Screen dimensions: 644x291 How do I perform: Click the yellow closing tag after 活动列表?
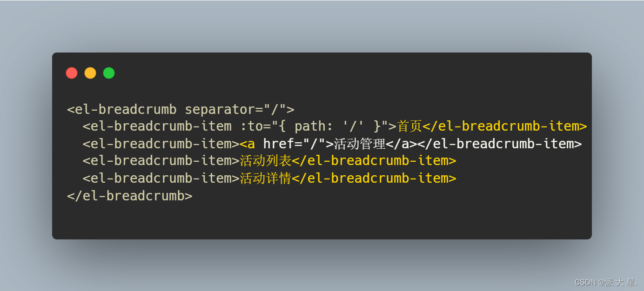(374, 161)
